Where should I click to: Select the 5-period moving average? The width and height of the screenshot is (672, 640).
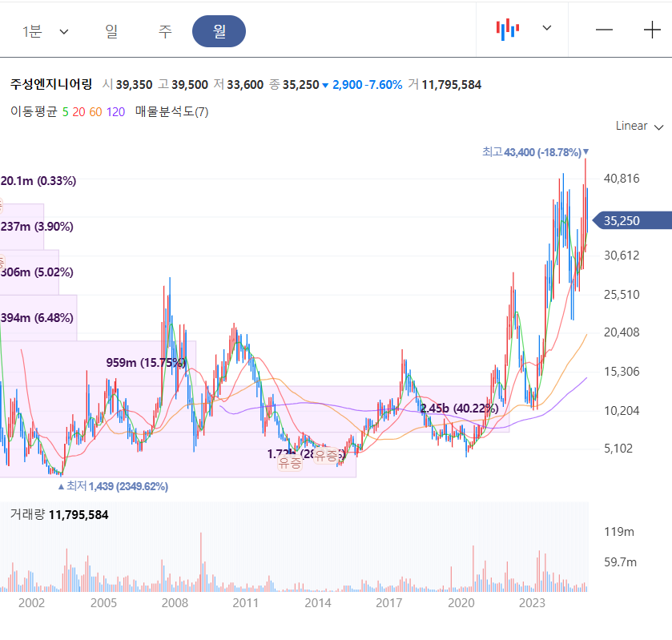click(x=65, y=112)
